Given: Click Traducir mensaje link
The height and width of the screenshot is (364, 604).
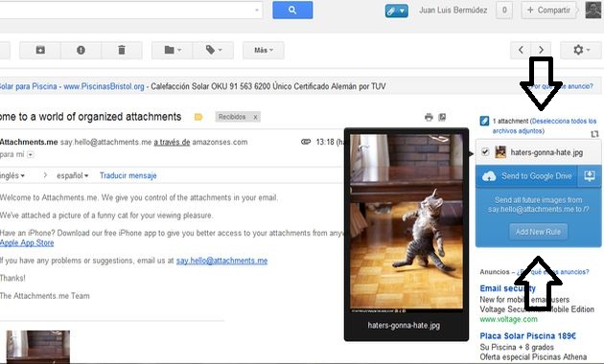Looking at the screenshot, I should (128, 175).
